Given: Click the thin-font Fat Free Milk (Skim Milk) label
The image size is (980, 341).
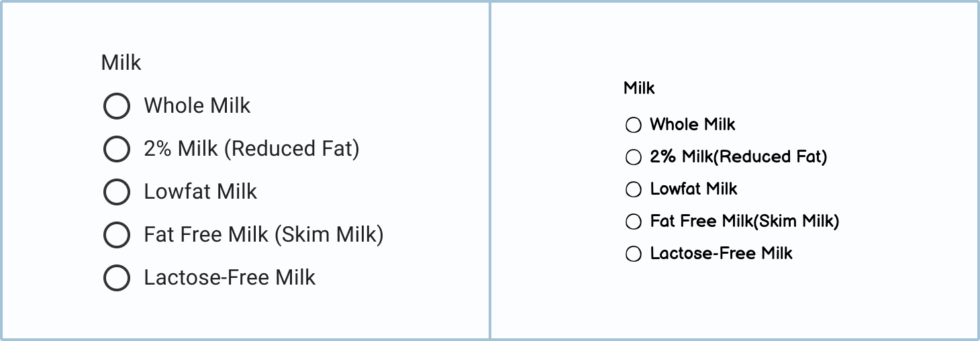Looking at the screenshot, I should tap(263, 234).
